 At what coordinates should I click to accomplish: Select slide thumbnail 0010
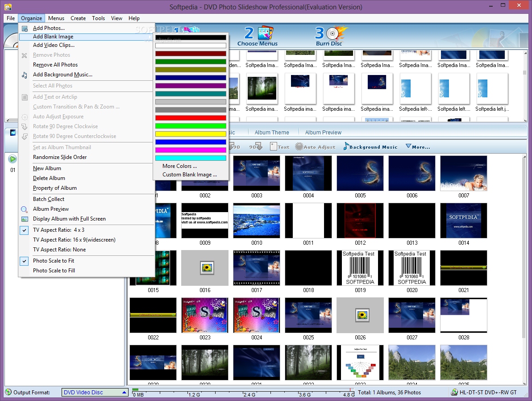point(257,221)
